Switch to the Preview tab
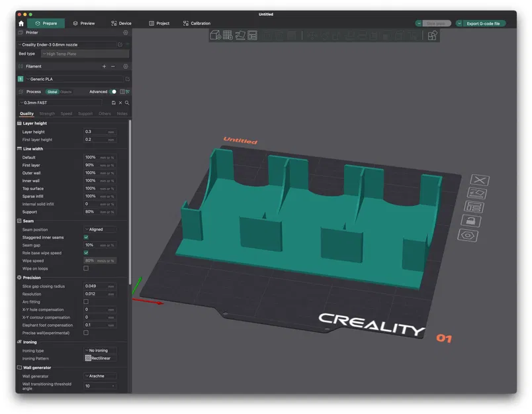 [84, 23]
